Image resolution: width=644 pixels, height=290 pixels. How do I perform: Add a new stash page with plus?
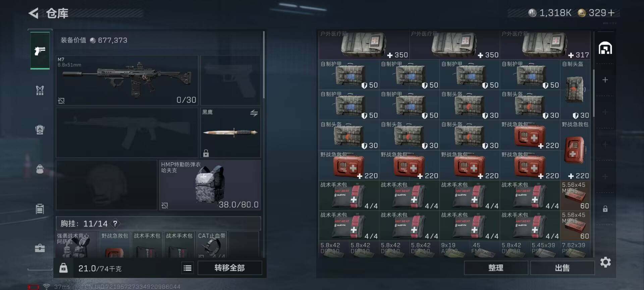[x=605, y=80]
